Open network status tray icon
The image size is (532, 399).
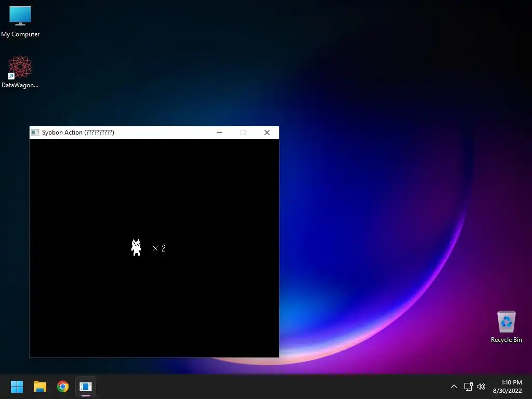[469, 387]
